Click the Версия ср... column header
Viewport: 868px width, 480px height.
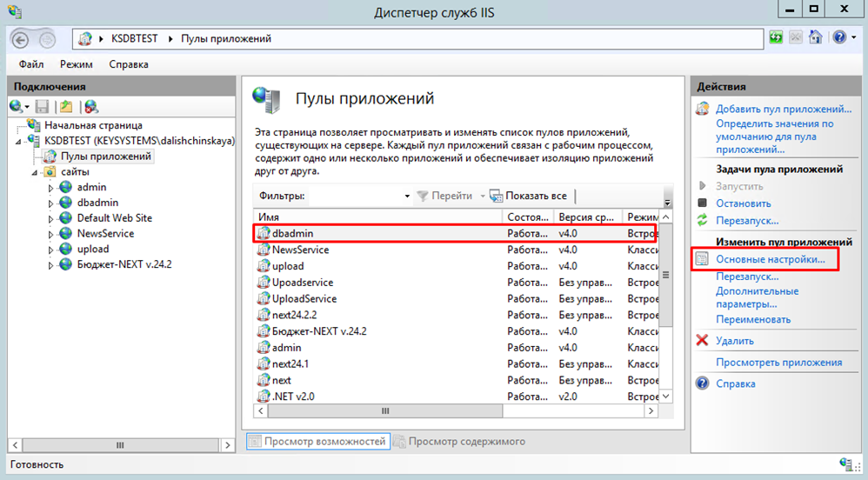pos(589,217)
